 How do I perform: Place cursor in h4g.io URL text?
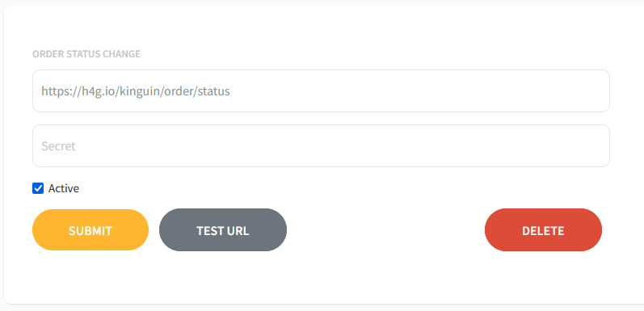point(136,91)
